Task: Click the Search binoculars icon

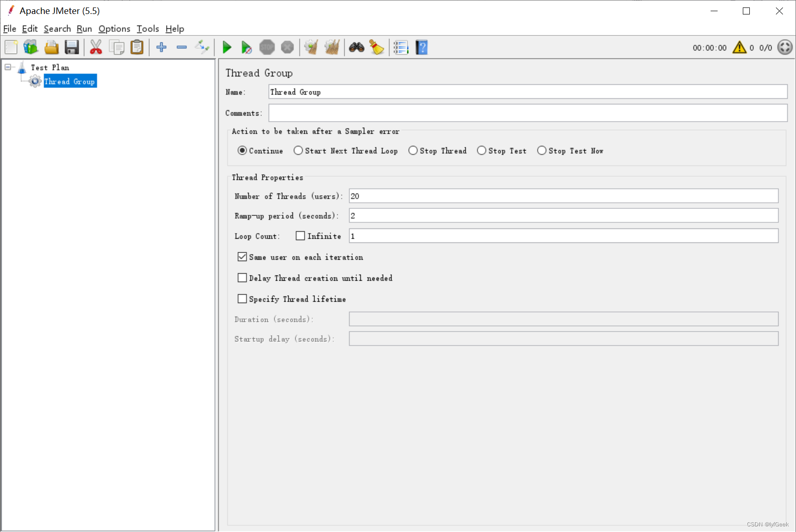Action: point(356,48)
